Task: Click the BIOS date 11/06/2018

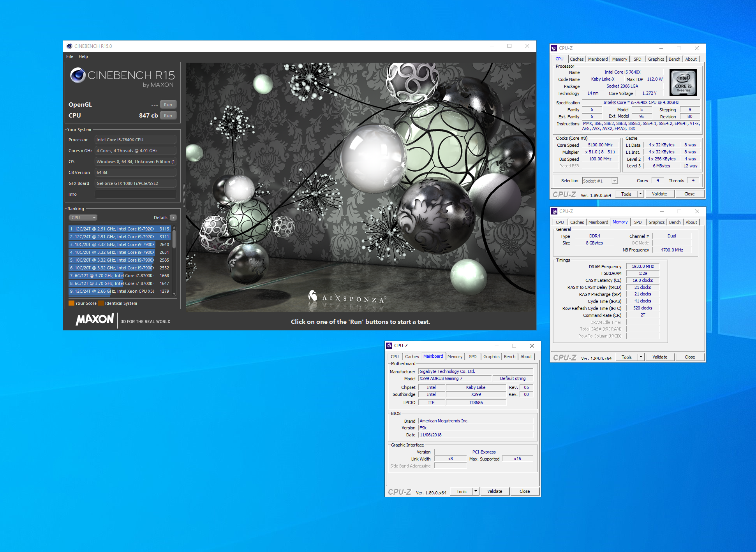Action: 476,435
